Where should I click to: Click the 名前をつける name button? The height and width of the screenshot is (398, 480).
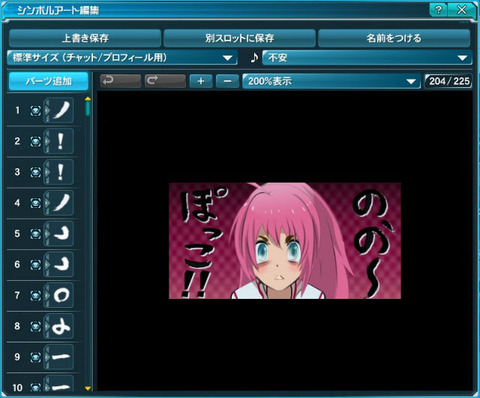coord(394,38)
